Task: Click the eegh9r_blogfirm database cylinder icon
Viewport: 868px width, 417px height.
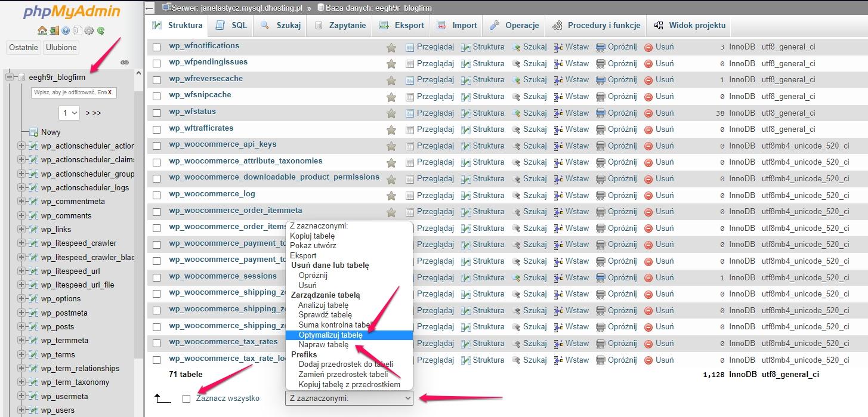Action: click(x=21, y=78)
